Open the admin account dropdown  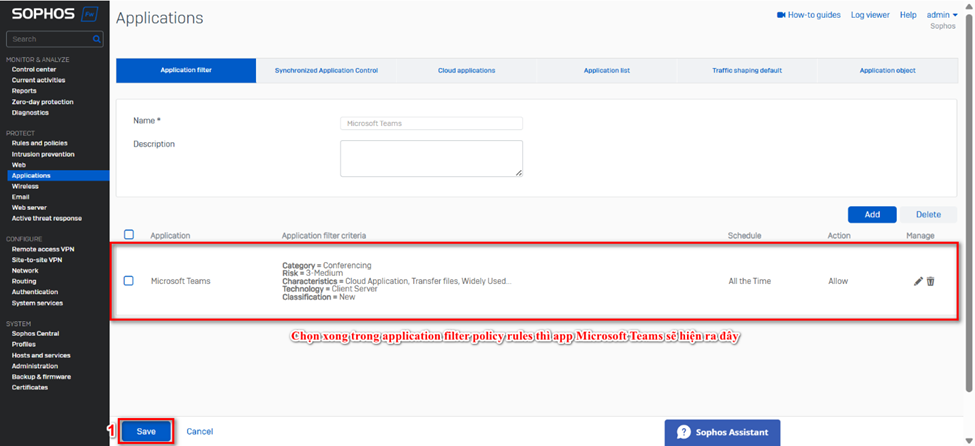(941, 15)
